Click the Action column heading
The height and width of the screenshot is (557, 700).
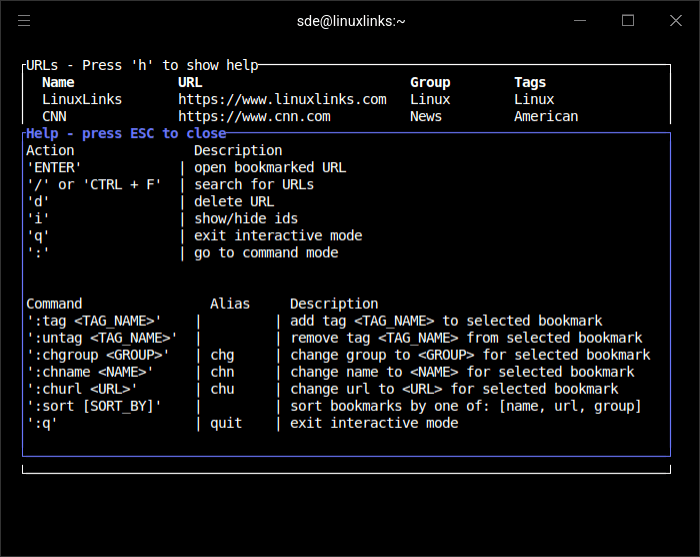(50, 150)
